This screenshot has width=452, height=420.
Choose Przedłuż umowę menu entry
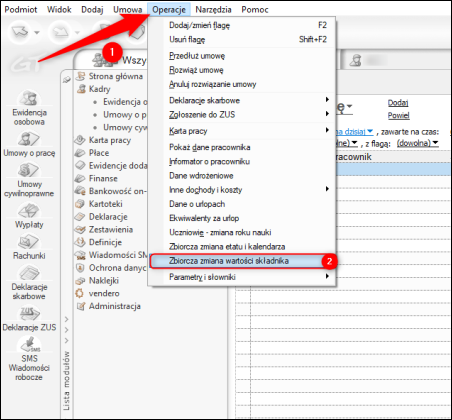tap(242, 56)
